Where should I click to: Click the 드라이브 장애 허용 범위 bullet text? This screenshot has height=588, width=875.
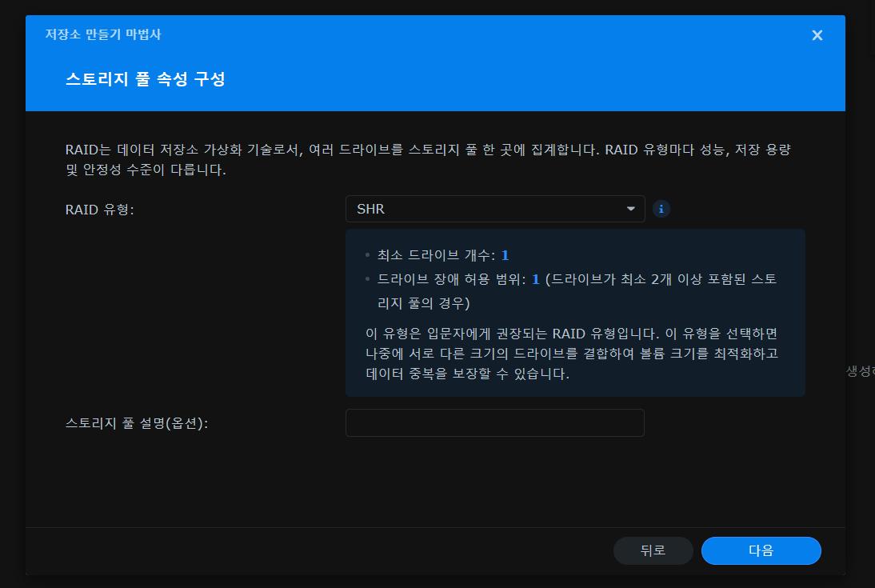point(452,279)
